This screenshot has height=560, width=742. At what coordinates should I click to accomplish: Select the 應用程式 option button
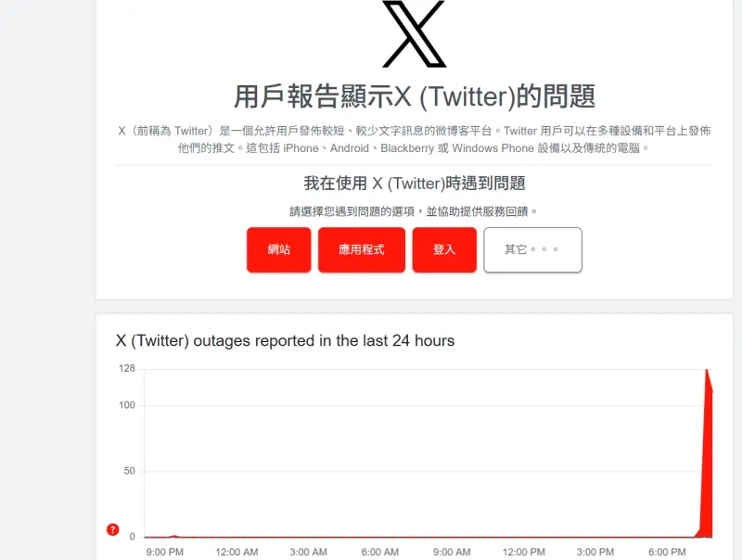361,249
